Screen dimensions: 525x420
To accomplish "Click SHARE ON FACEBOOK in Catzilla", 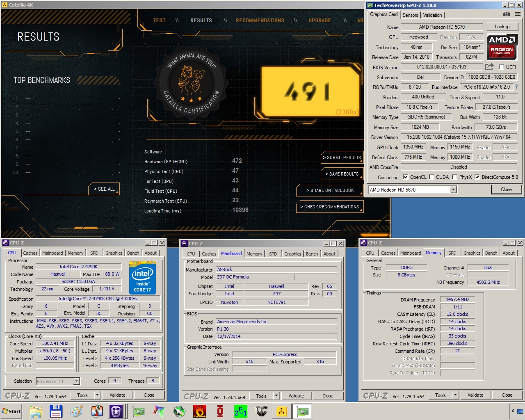I will click(x=330, y=190).
